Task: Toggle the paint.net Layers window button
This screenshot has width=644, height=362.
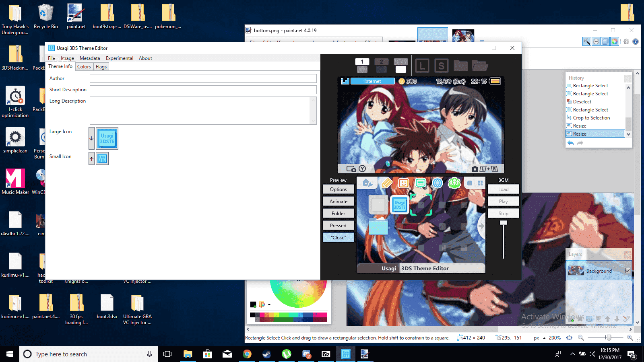Action: [x=605, y=41]
